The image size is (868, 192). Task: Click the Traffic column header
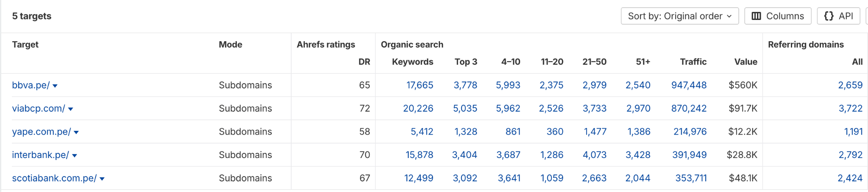point(693,62)
